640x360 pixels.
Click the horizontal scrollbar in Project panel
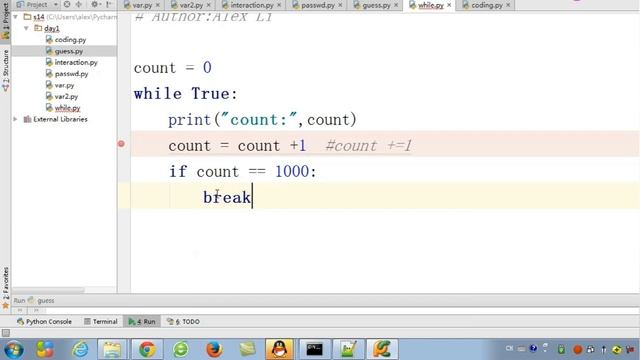[x=48, y=290]
